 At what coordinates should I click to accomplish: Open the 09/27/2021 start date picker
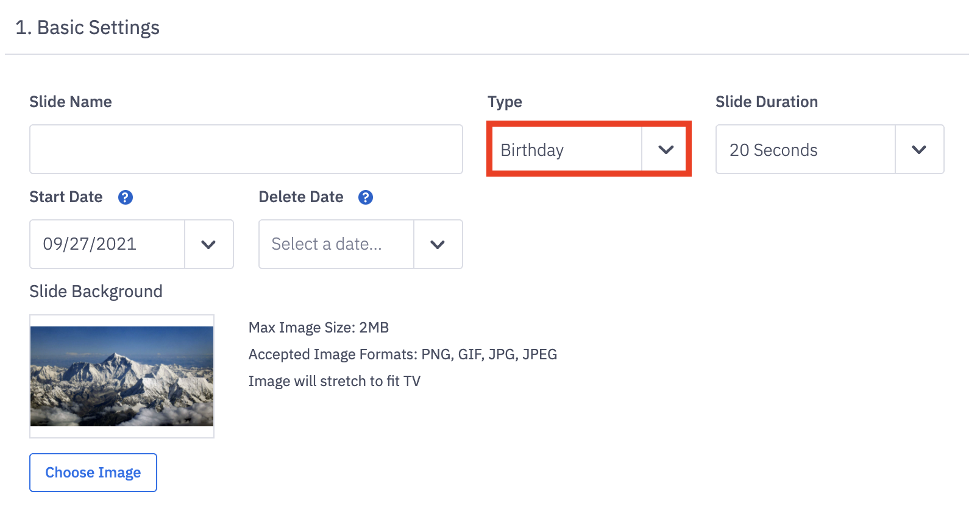click(x=107, y=245)
